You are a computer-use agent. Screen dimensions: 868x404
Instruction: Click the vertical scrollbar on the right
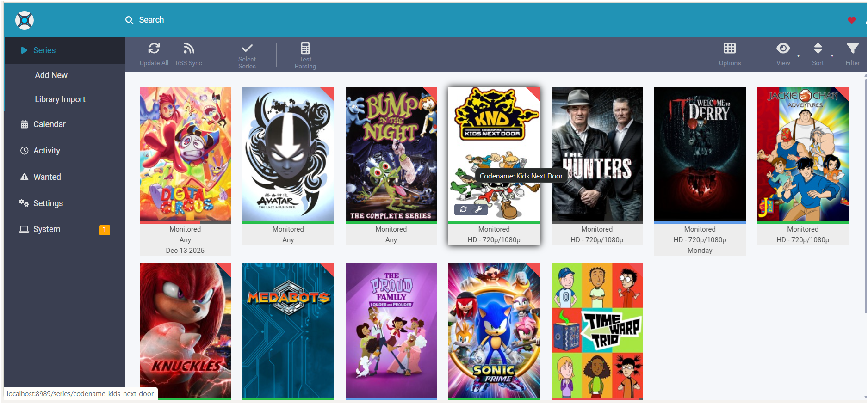tap(866, 196)
